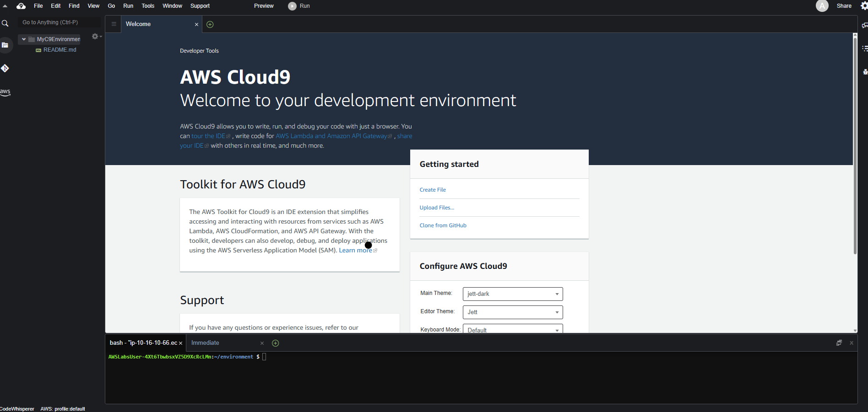This screenshot has width=868, height=412.
Task: Open the Editor Theme dropdown
Action: tap(513, 312)
